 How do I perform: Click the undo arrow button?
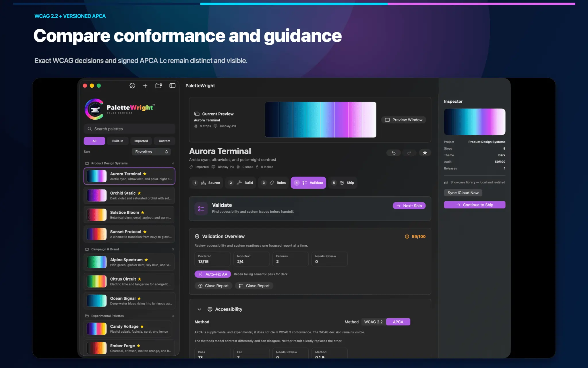[394, 153]
